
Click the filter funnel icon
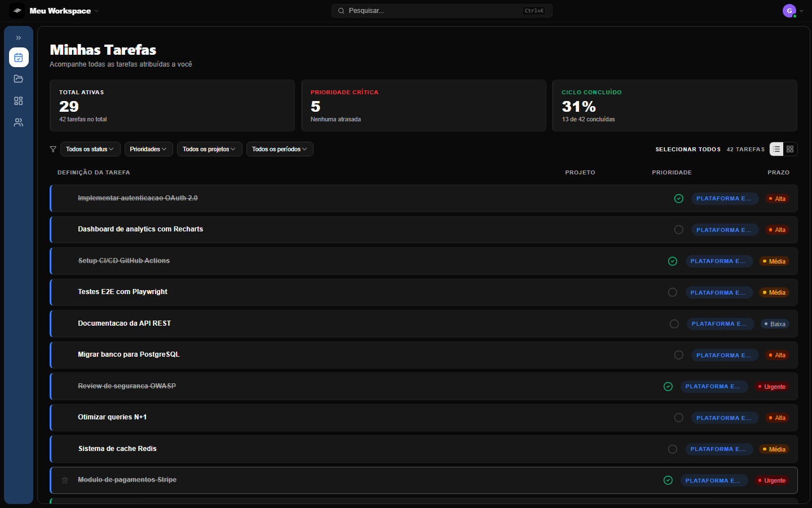(53, 149)
